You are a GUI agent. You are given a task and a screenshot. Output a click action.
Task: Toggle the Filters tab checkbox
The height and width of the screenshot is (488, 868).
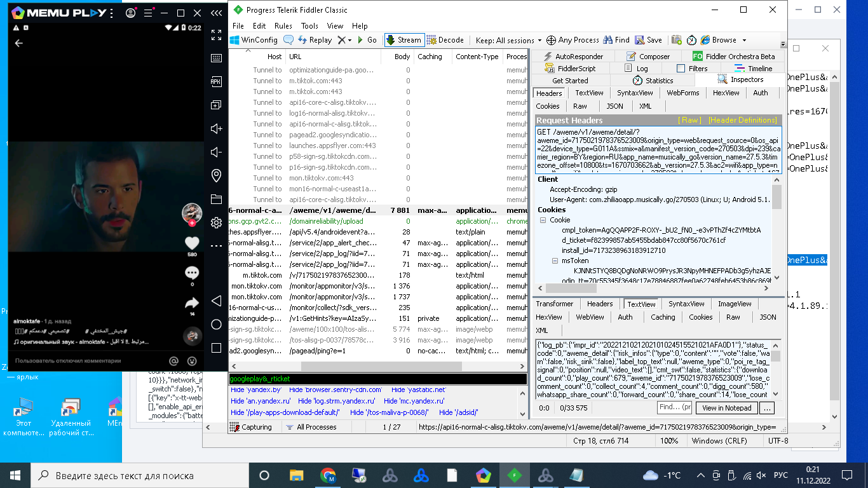681,69
